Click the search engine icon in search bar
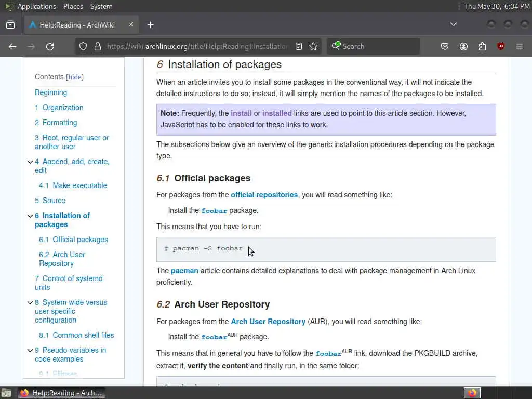The width and height of the screenshot is (532, 399). (336, 46)
